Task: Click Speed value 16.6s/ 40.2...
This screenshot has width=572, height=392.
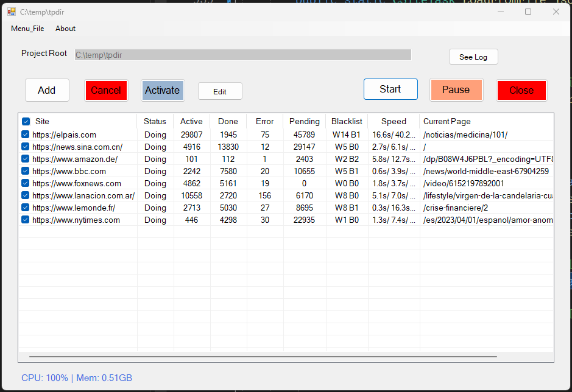Action: coord(394,135)
